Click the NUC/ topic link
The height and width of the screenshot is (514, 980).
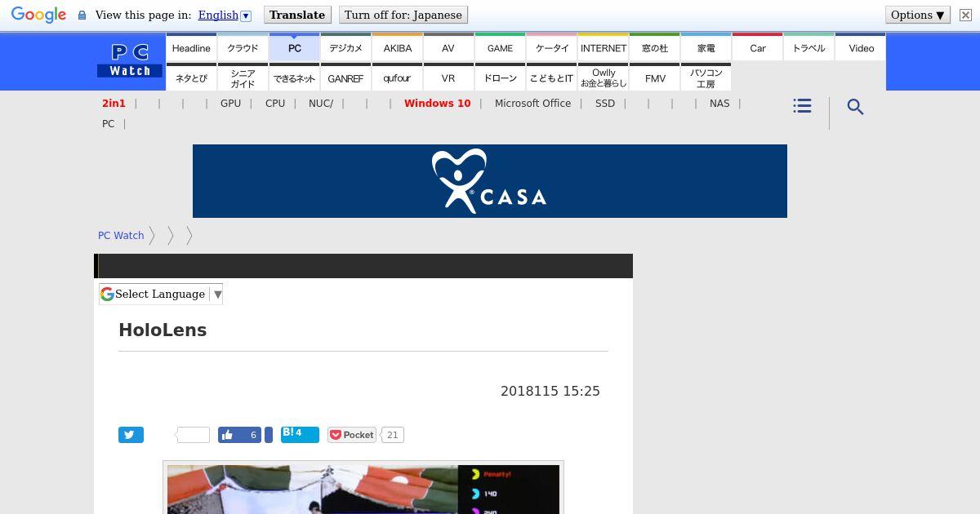pyautogui.click(x=321, y=104)
